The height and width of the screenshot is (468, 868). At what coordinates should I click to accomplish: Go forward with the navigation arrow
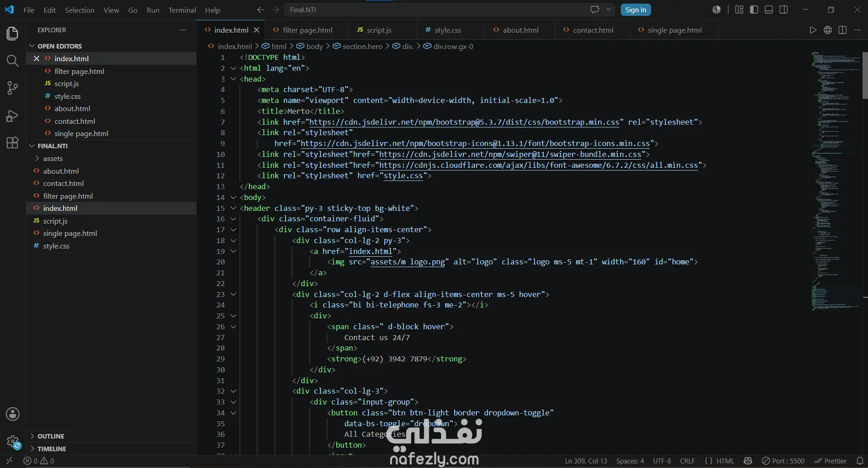275,10
